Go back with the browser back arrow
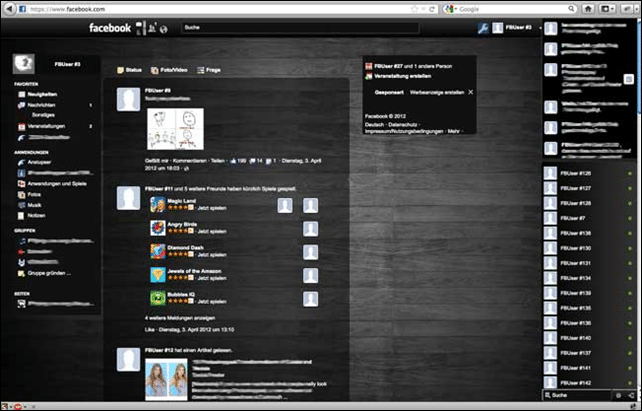The height and width of the screenshot is (411, 642). click(x=9, y=9)
